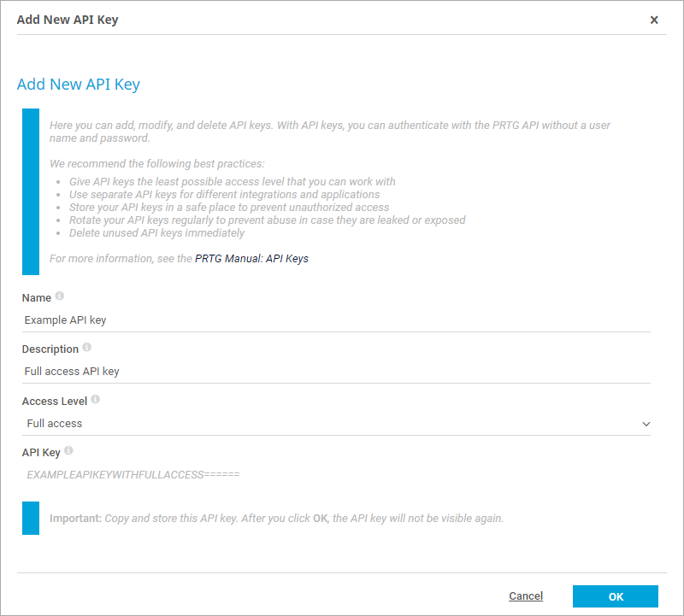Viewport: 684px width, 616px height.
Task: Click the API Key label text
Action: 41,452
